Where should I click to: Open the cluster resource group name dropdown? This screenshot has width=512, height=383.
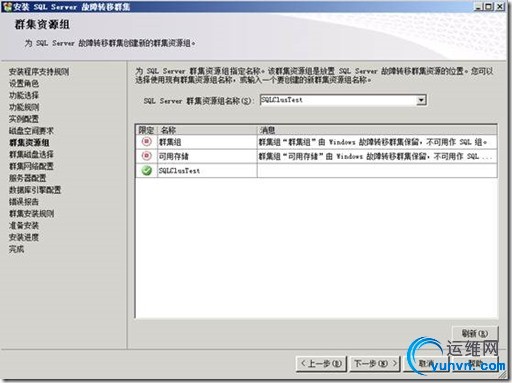pos(421,100)
